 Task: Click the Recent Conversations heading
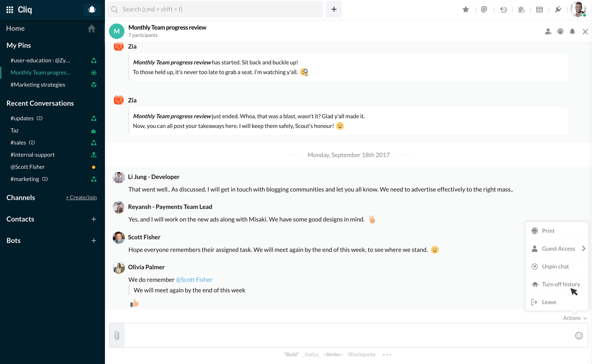point(40,103)
